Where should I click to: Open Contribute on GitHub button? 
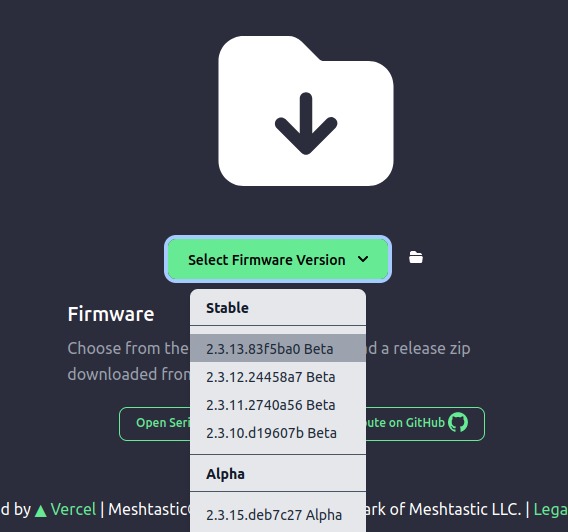[425, 423]
